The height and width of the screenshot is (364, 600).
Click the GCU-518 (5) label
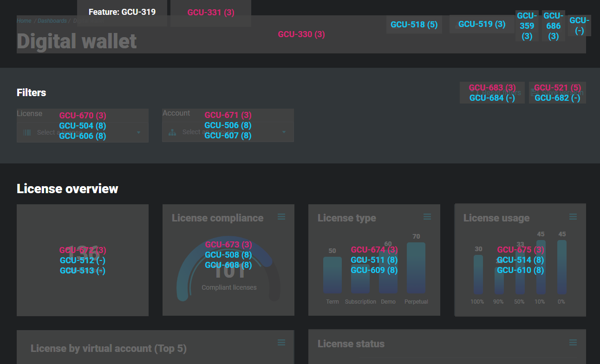click(414, 25)
